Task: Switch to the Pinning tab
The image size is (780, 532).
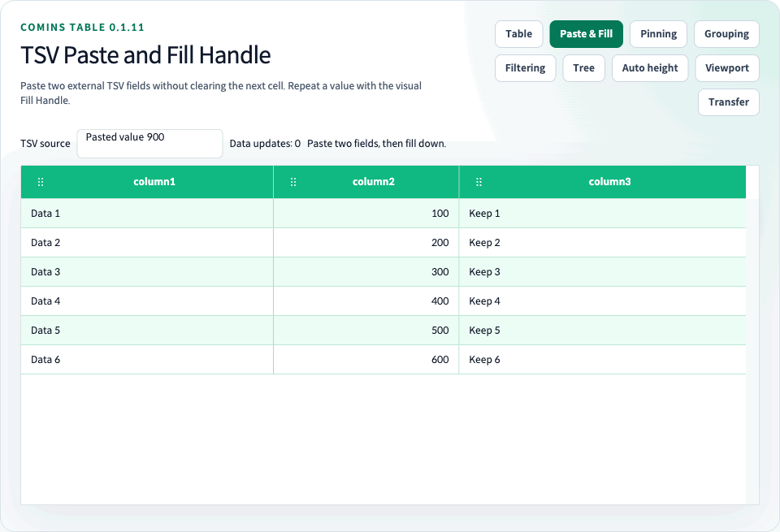Action: (658, 34)
